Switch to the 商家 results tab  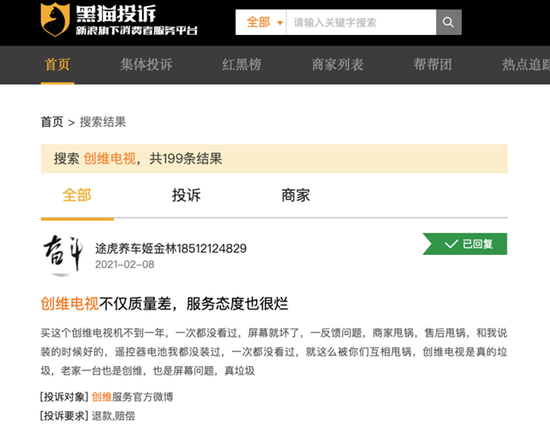[296, 195]
